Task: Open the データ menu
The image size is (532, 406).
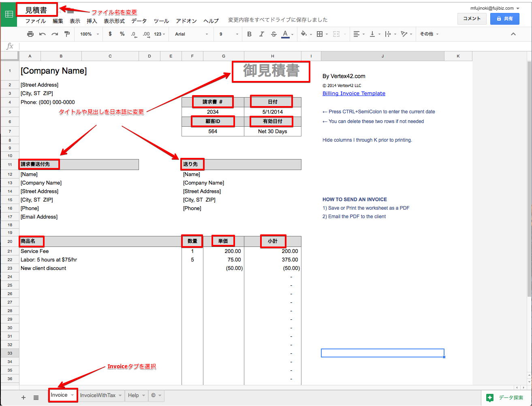Action: pyautogui.click(x=139, y=21)
